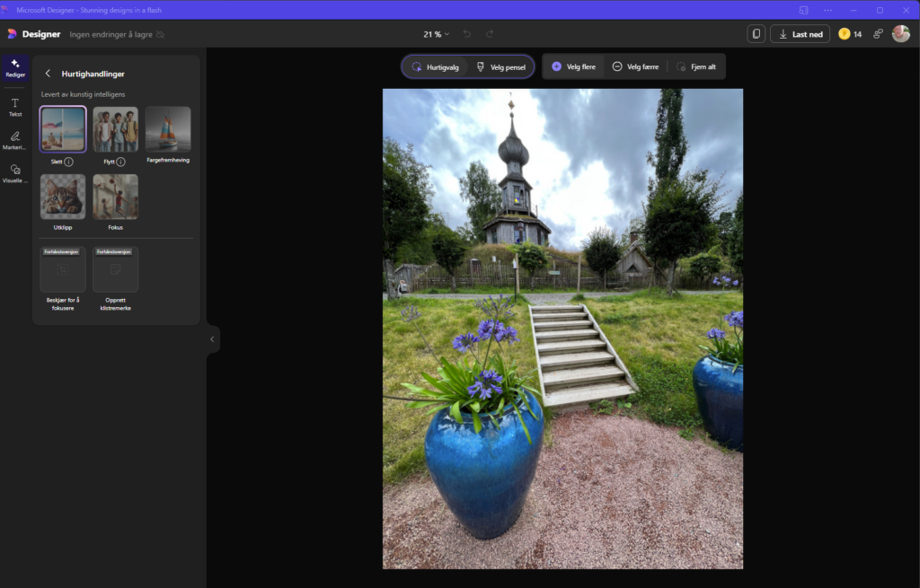Switch selection mode to Velg pensel
The image size is (920, 588).
500,67
